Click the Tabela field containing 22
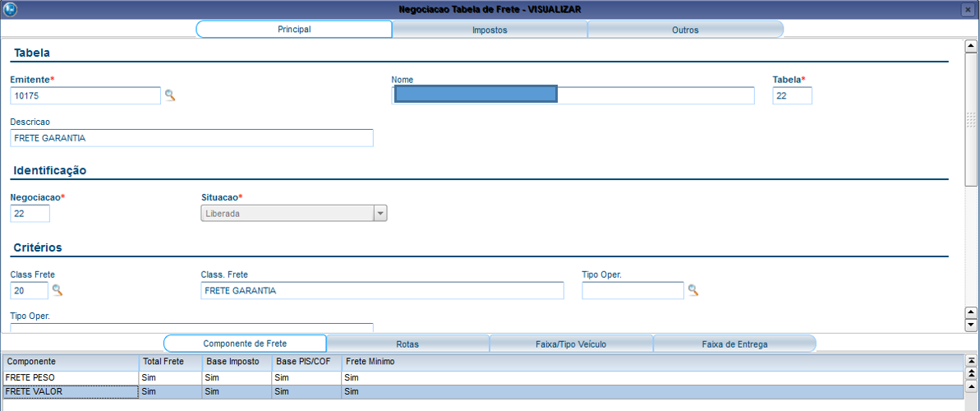 pyautogui.click(x=792, y=95)
